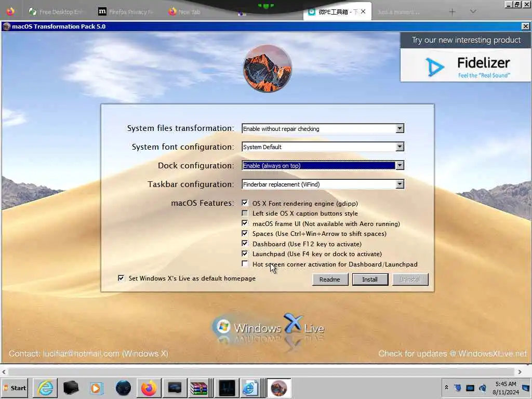
Task: Open Firefox from the taskbar
Action: (x=149, y=388)
